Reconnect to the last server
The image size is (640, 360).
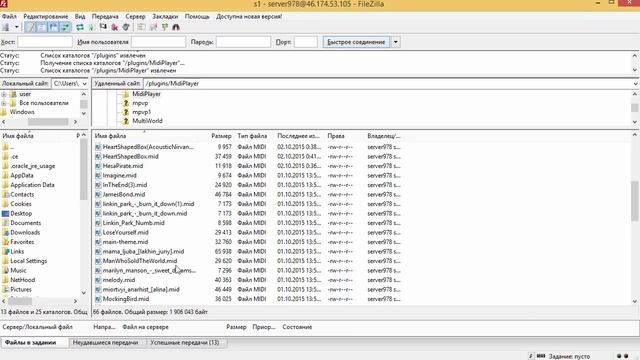[x=126, y=27]
